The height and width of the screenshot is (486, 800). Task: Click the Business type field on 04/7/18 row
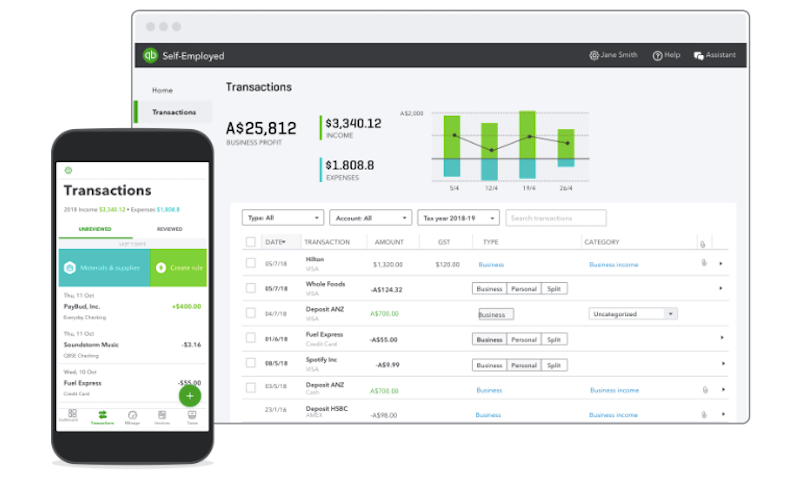click(x=496, y=314)
